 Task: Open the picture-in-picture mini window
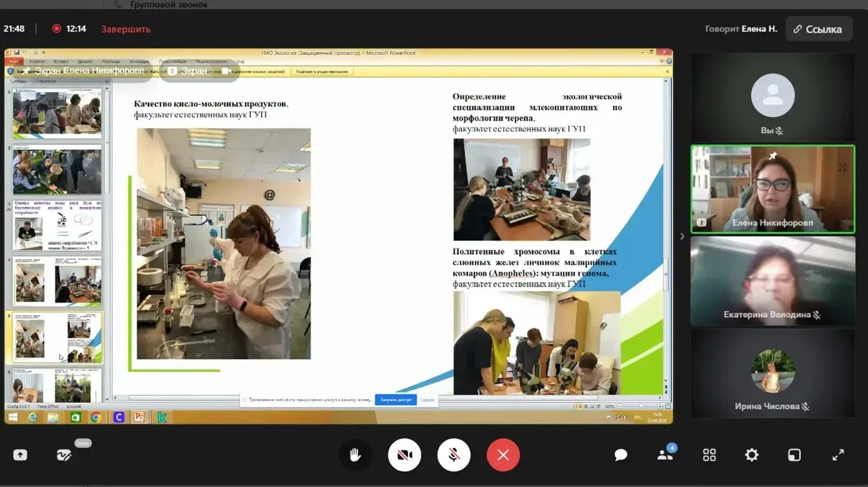pos(794,455)
